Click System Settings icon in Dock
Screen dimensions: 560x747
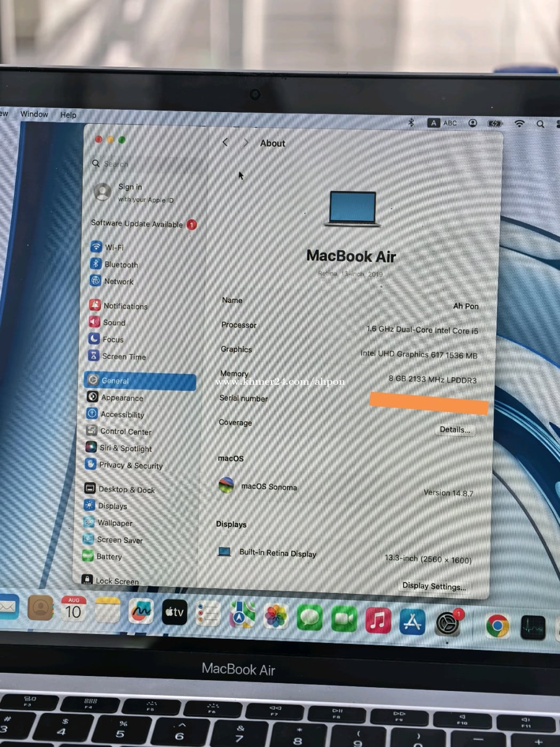pos(447,624)
